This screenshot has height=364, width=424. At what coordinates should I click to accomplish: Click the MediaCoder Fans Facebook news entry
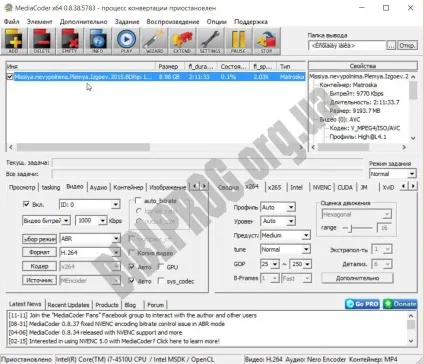[133, 315]
